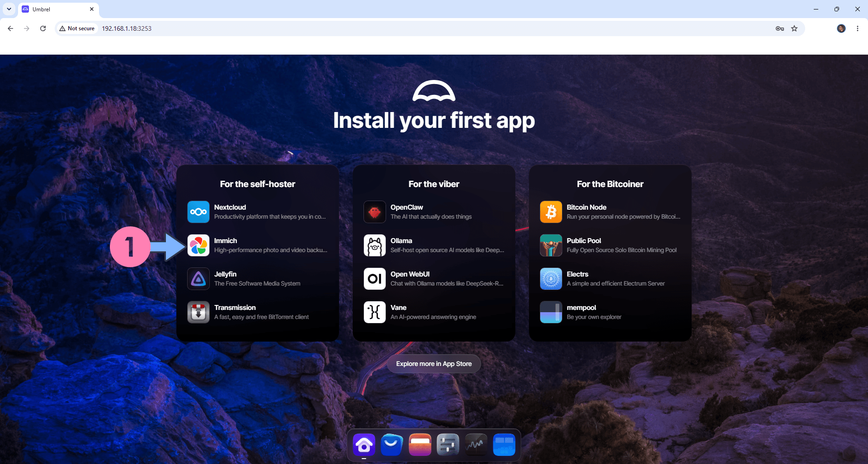Open the App Store bag icon in dock

(392, 445)
